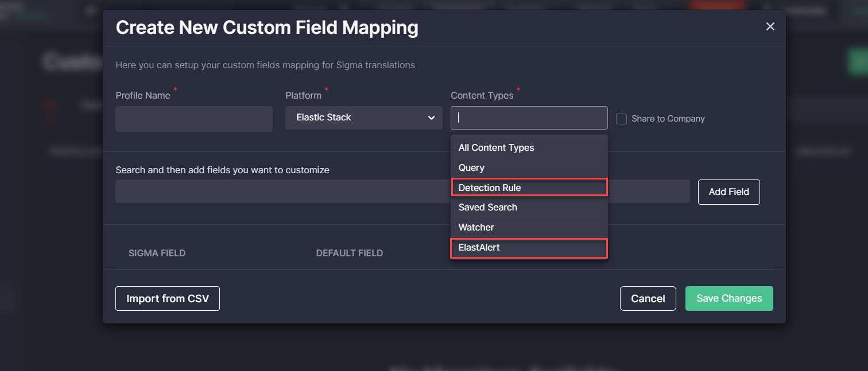Cancel the custom field mapping creation
This screenshot has height=371, width=868.
tap(648, 298)
